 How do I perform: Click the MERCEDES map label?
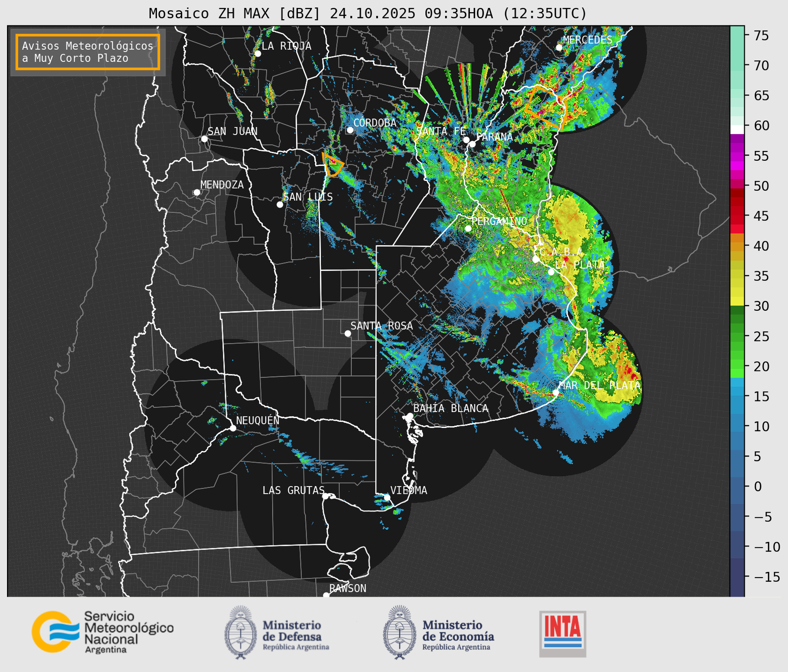click(588, 40)
